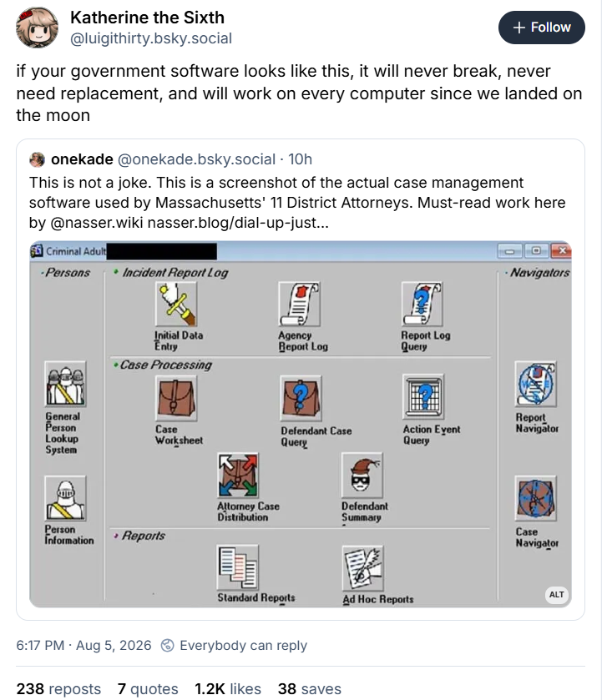Open the Action Event Query grid icon
The width and height of the screenshot is (607, 700).
point(423,396)
